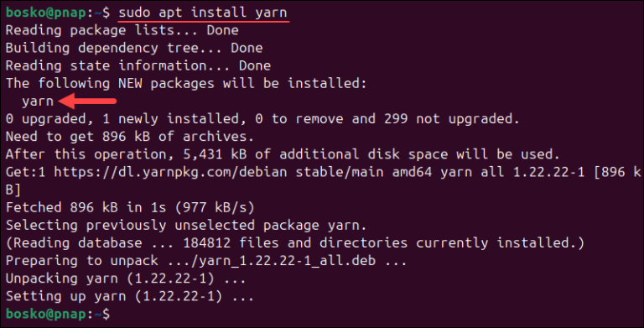Click 'The following NEW packages will be installed' text
The height and width of the screenshot is (328, 644).
[x=186, y=83]
